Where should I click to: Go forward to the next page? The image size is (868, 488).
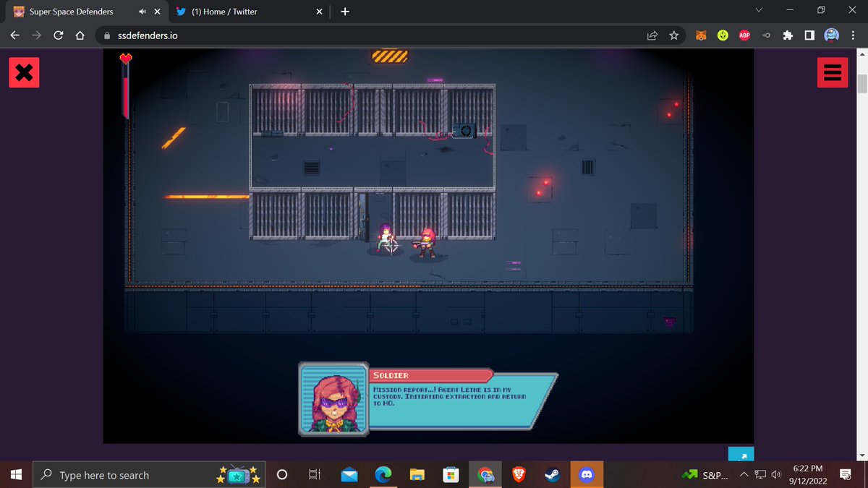click(37, 35)
